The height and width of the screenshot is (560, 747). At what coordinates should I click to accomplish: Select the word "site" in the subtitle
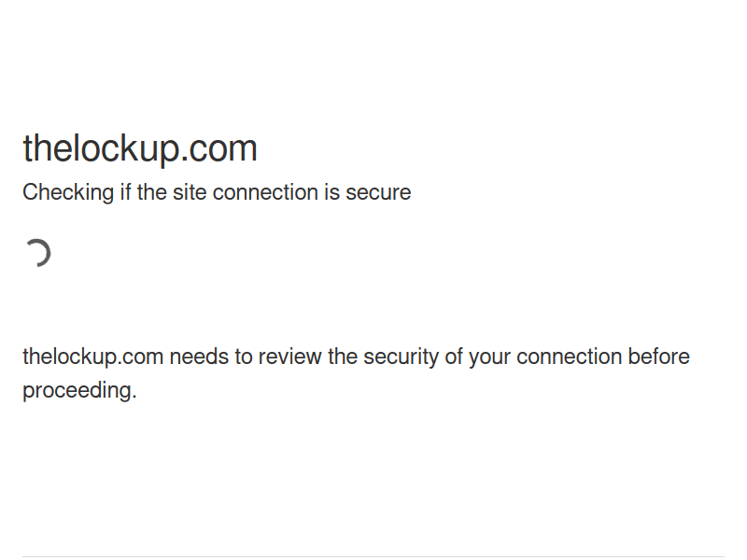click(190, 193)
